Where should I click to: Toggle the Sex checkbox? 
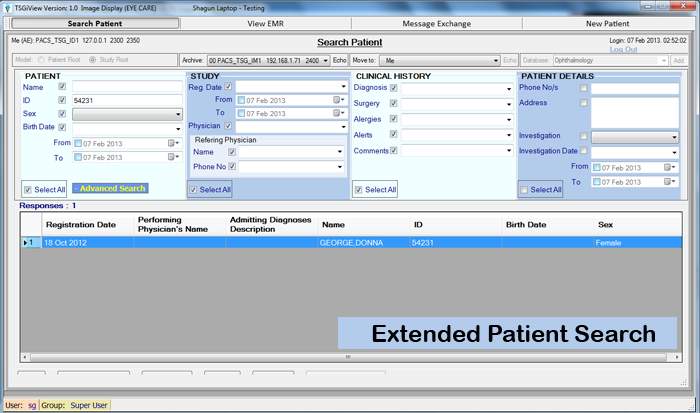tap(62, 114)
